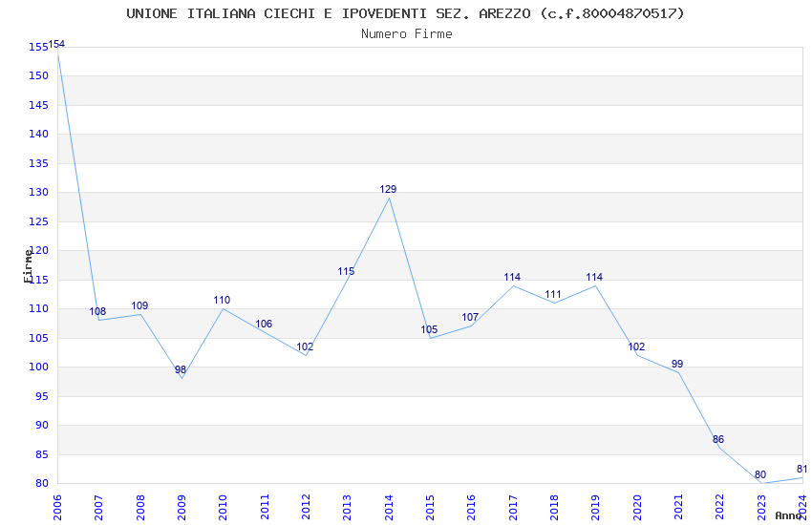Select the 111 data label
This screenshot has width=812, height=525.
pyautogui.click(x=553, y=294)
